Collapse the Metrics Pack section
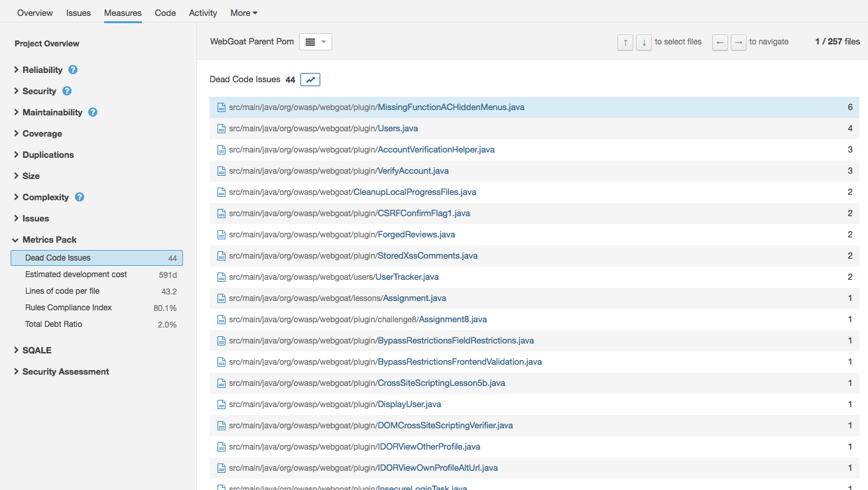 click(x=49, y=239)
